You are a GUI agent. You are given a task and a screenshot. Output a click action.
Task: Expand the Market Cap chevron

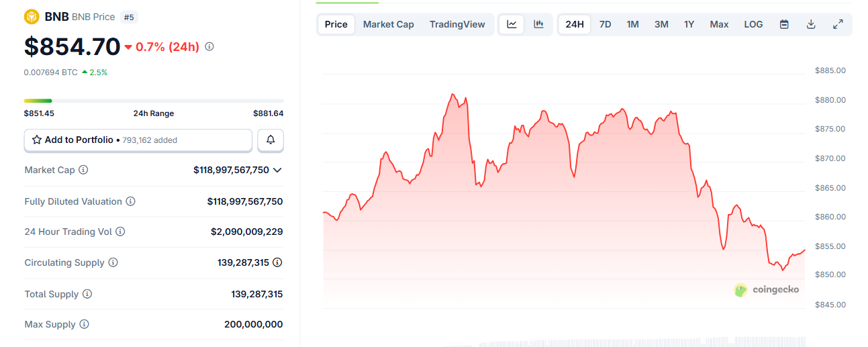click(277, 170)
